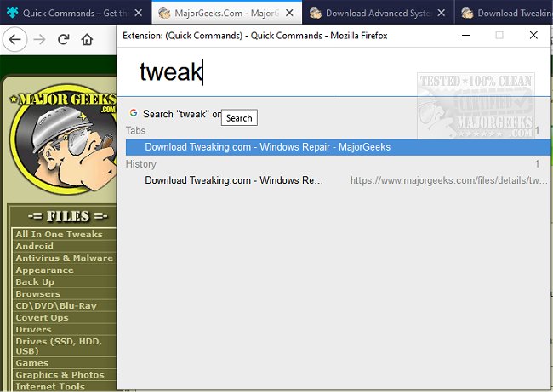
Task: Click the Download Tweaking tab favicon
Action: 467,13
